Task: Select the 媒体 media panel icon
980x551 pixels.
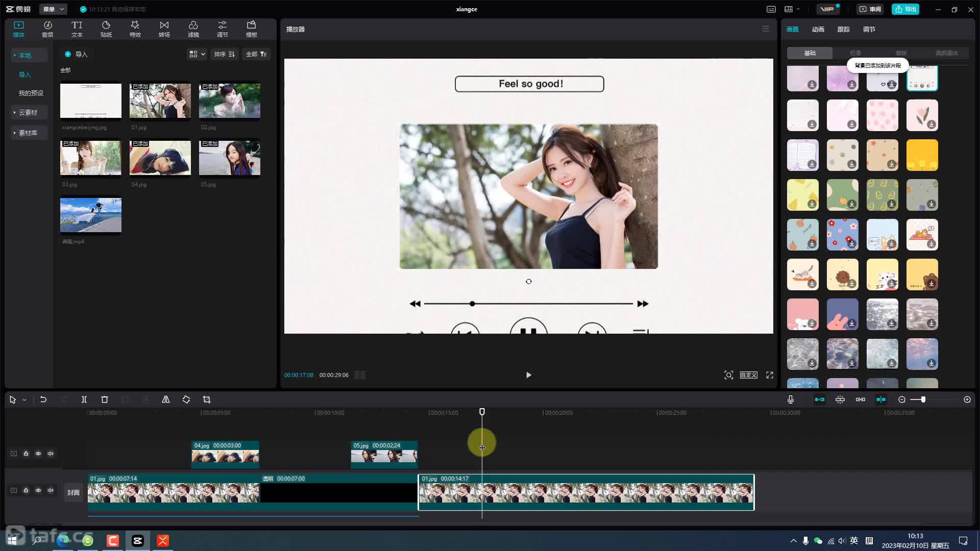Action: coord(19,29)
